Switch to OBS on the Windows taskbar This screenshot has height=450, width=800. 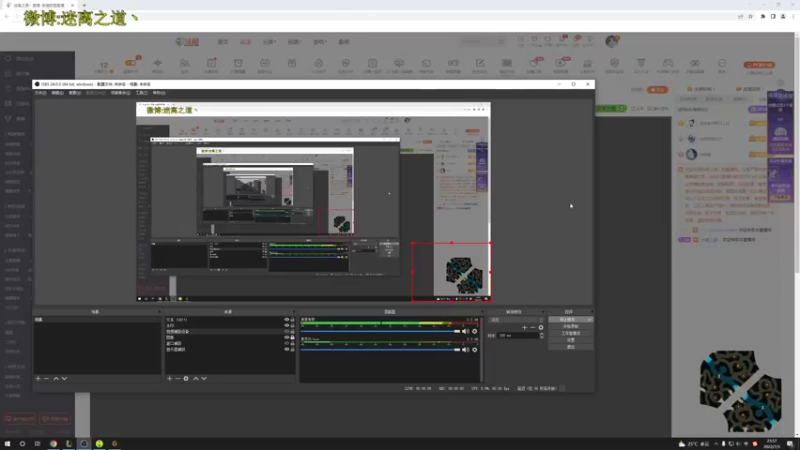pos(84,444)
